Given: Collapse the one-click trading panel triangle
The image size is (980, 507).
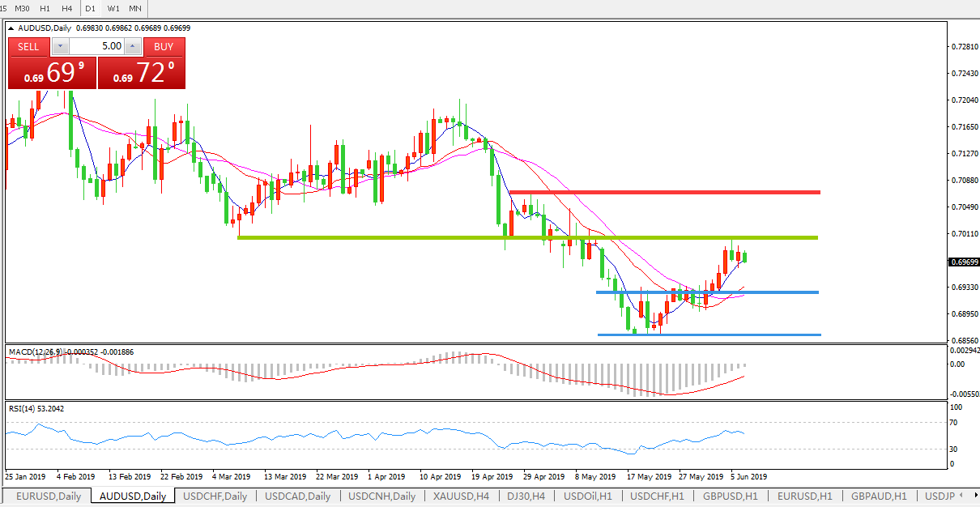Looking at the screenshot, I should pos(11,28).
